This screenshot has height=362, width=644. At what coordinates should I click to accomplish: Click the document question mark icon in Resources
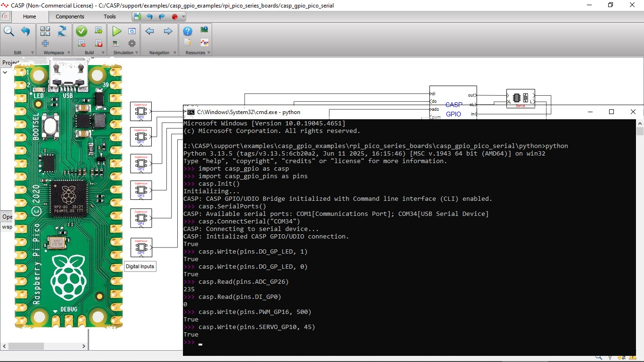pyautogui.click(x=188, y=43)
